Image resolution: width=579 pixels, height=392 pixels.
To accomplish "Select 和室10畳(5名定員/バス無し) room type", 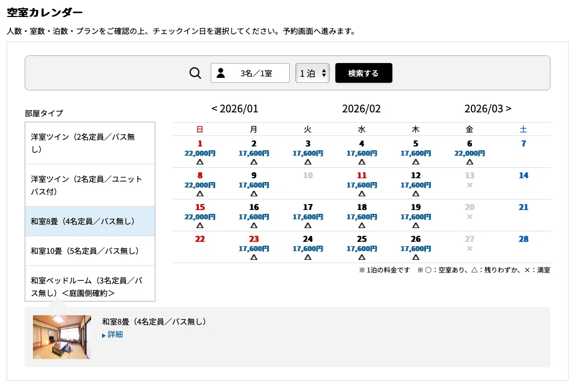I will [x=90, y=251].
